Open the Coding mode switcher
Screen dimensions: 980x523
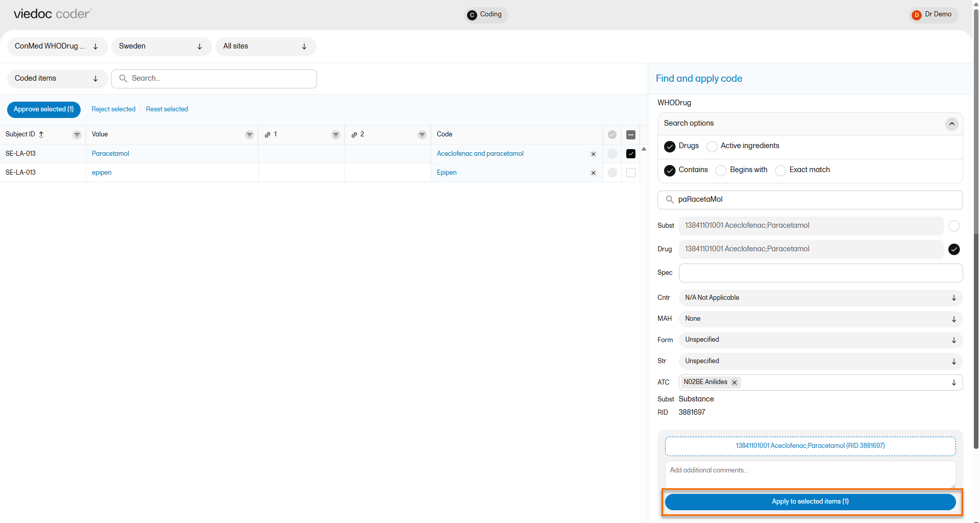[485, 15]
